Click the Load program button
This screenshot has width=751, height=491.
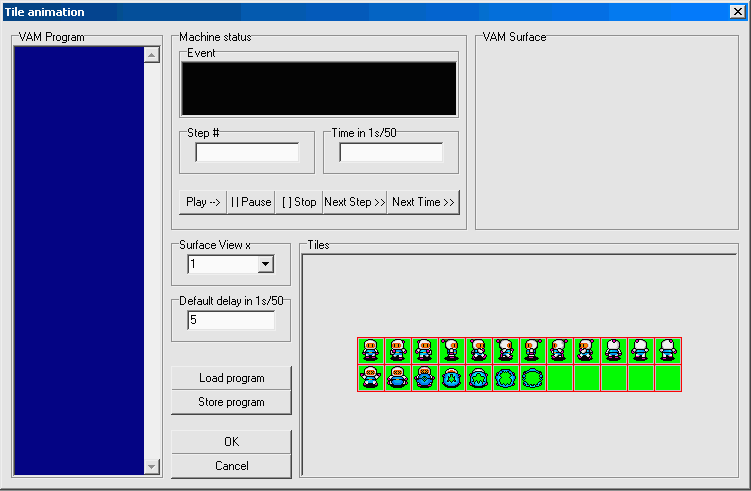click(231, 378)
